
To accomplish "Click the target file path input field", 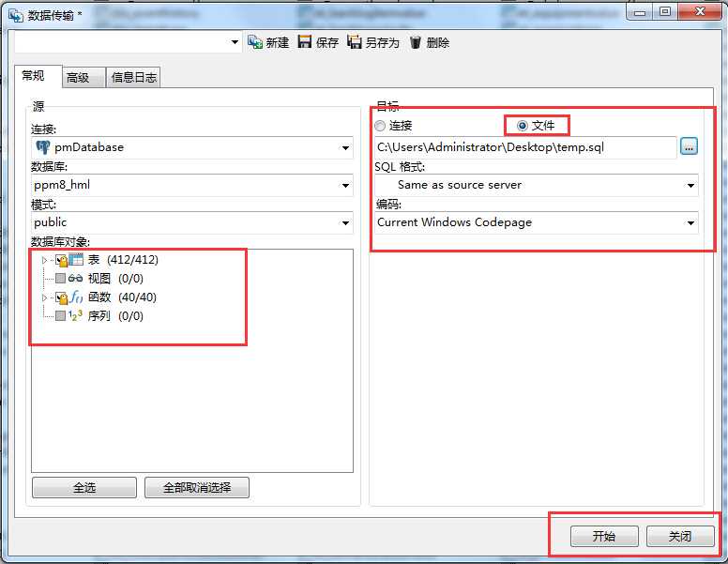I will point(525,147).
